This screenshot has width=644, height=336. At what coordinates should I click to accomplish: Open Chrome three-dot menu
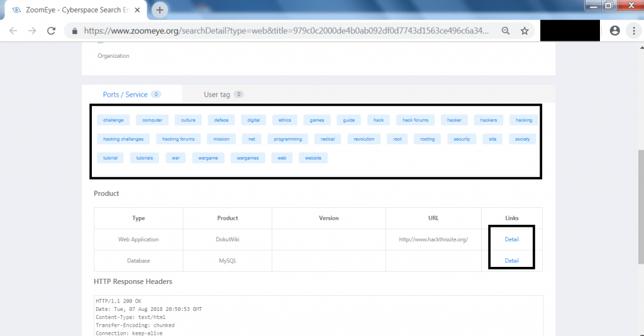click(634, 30)
